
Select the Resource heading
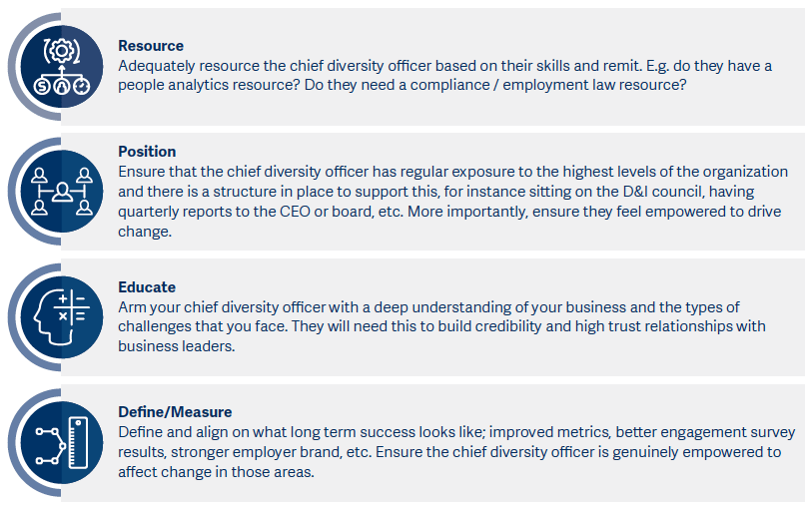151,46
